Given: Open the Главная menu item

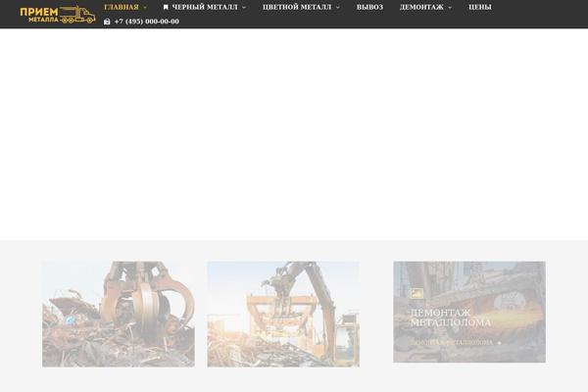Looking at the screenshot, I should coord(122,7).
